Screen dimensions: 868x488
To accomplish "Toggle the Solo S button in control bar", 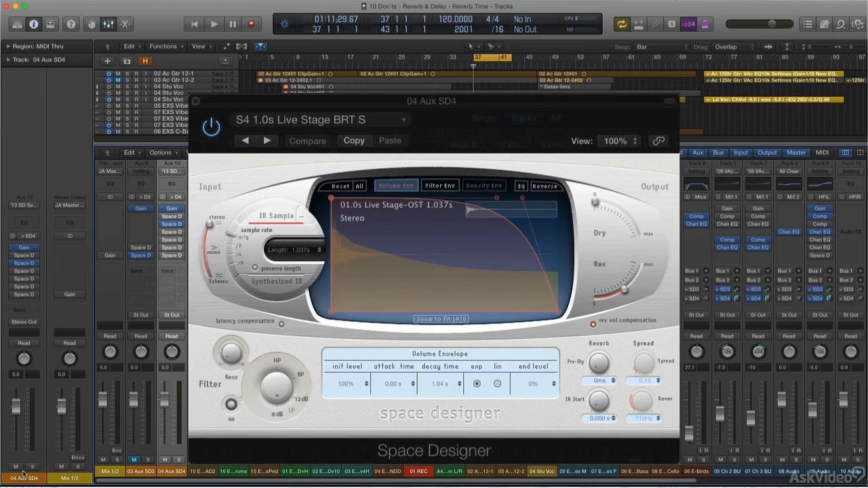I will pos(671,24).
